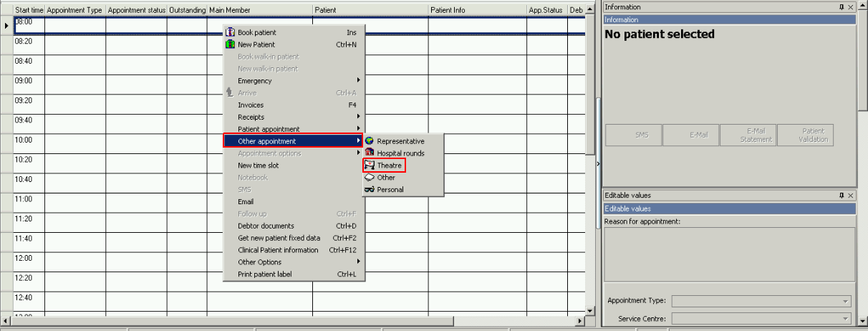Choose Email in the context menu

294,202
